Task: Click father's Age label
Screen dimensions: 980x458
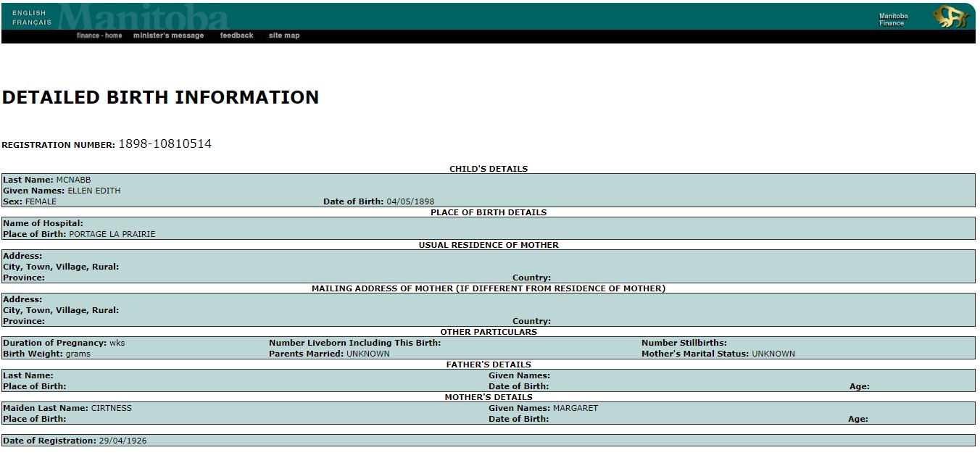Action: pyautogui.click(x=860, y=386)
